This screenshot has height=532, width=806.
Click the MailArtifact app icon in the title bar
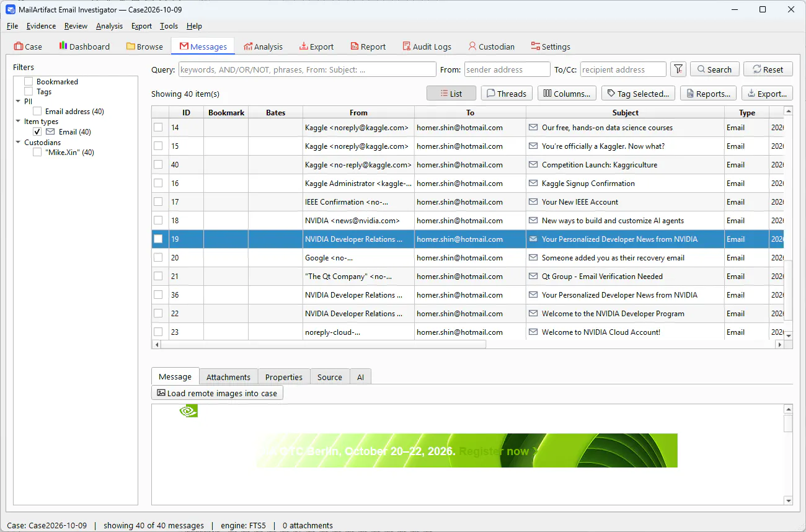[x=11, y=9]
